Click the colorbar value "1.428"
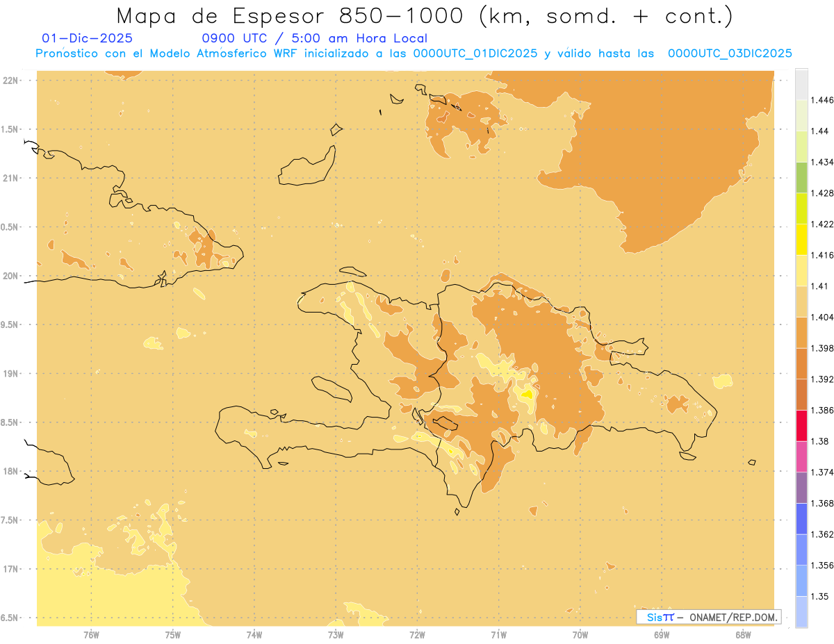834x644 pixels. pos(824,193)
